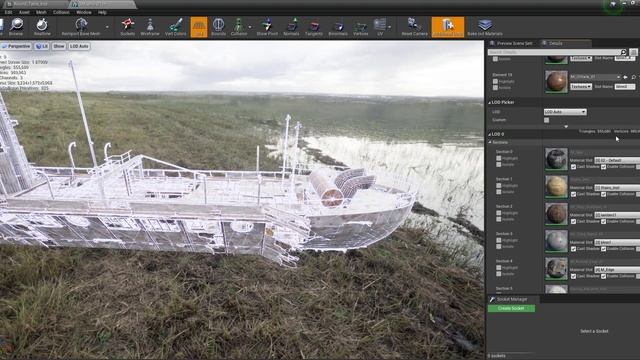Image resolution: width=640 pixels, height=360 pixels.
Task: Toggle Sockets display icon
Action: point(128,27)
